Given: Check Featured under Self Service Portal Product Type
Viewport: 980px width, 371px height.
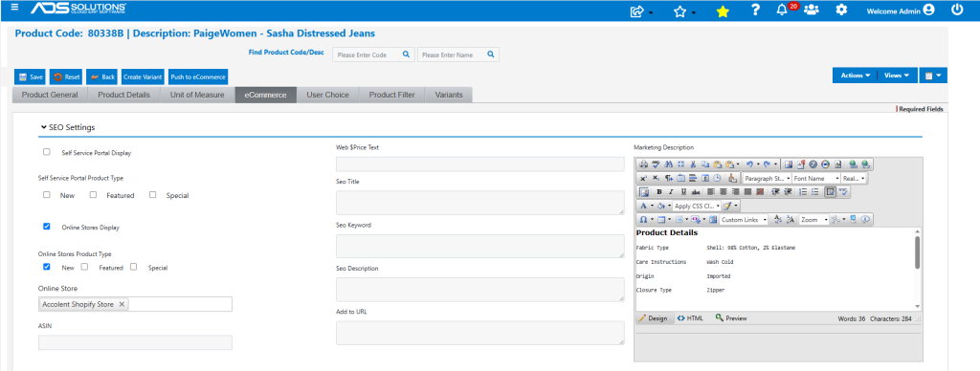Looking at the screenshot, I should (93, 195).
